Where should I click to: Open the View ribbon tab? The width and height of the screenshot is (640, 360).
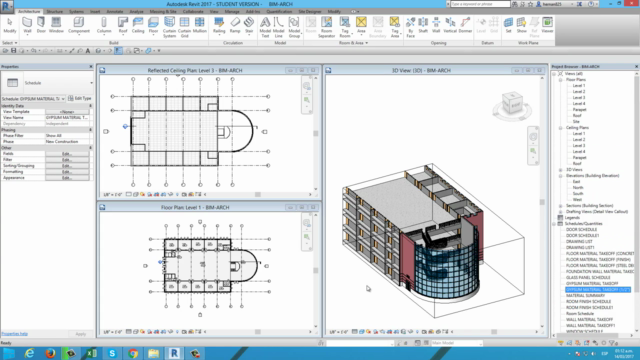214,11
